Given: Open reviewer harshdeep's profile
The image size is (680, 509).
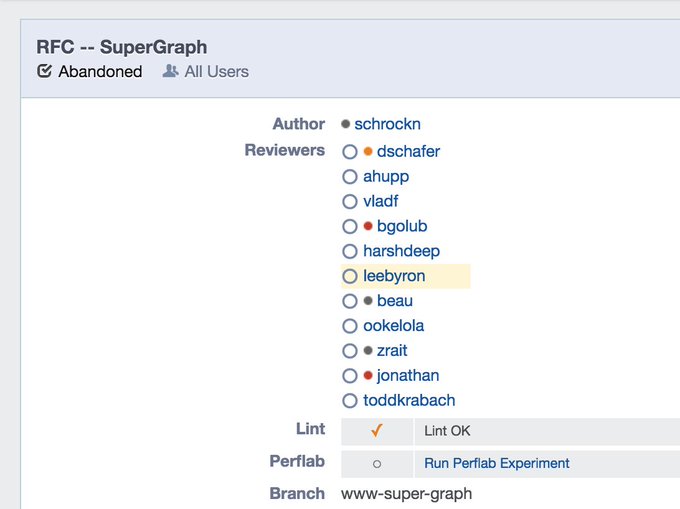Looking at the screenshot, I should point(401,251).
